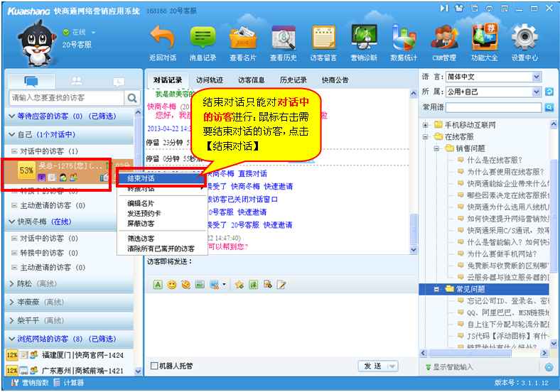
Task: Click 显示智能输入 link at bottom right
Action: coord(452,367)
